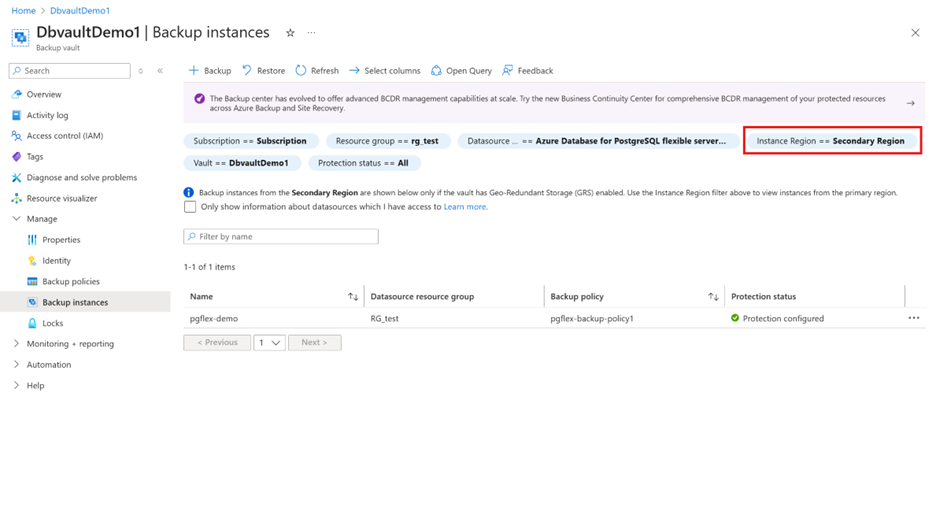Go to Access control (IAM)
Screen dimensions: 936x526
[64, 136]
